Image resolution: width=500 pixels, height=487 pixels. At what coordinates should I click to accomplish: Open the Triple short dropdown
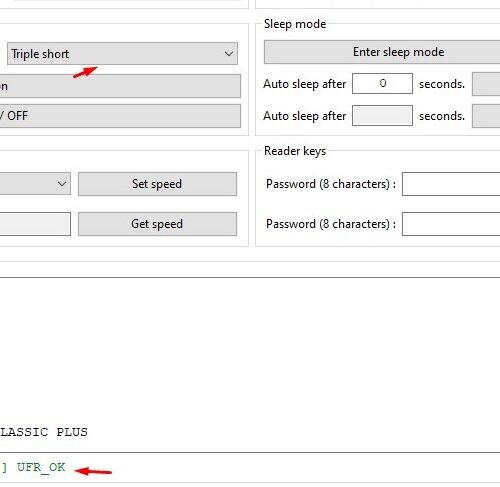[122, 53]
